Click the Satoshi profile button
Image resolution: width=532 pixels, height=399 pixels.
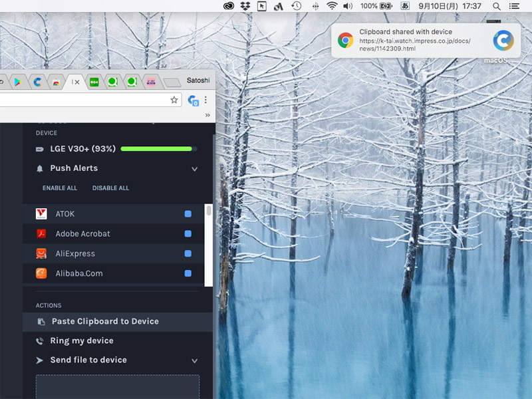198,80
